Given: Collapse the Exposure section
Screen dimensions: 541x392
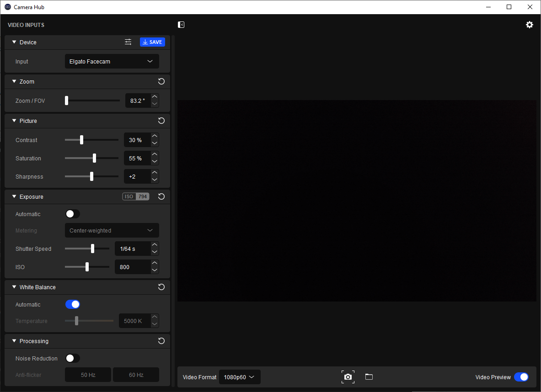Looking at the screenshot, I should pyautogui.click(x=14, y=196).
